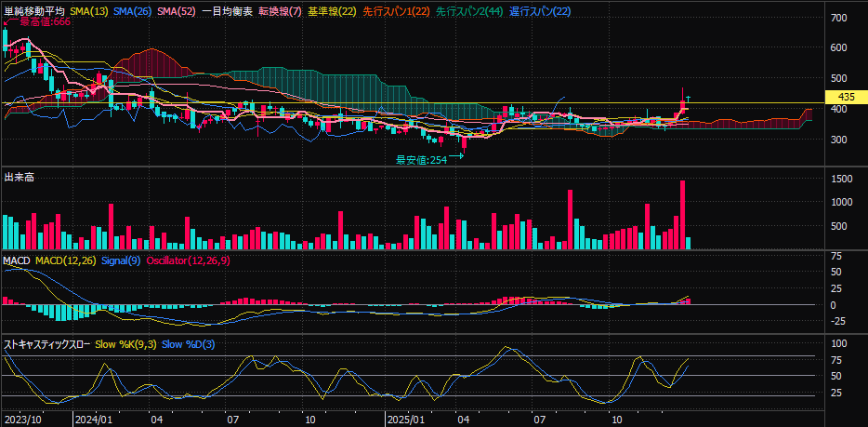Click the current price tag 435
This screenshot has height=427, width=868.
coord(846,97)
